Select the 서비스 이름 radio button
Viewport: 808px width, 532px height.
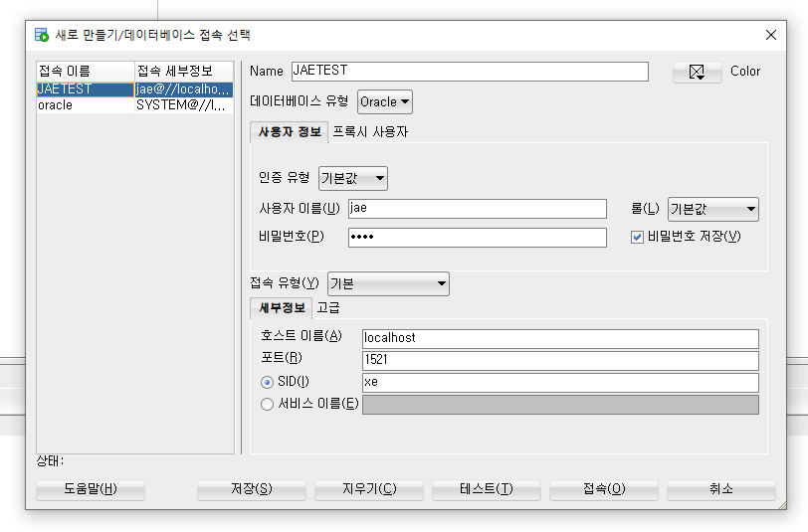[x=267, y=405]
